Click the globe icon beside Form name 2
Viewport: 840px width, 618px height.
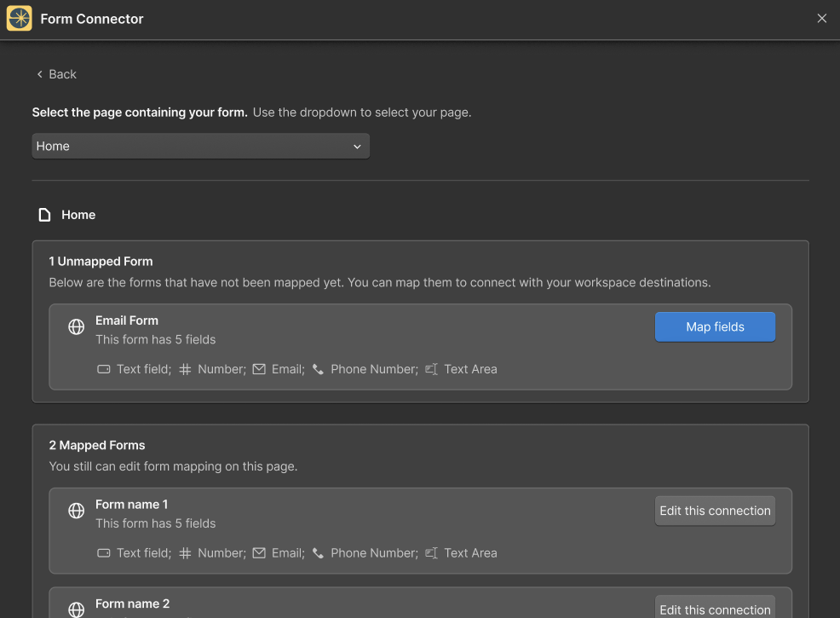(x=77, y=609)
